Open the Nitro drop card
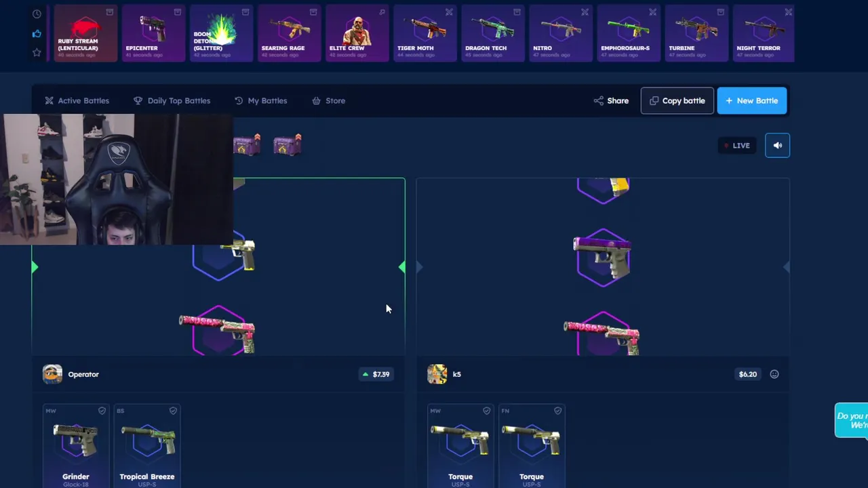868x488 pixels. [x=561, y=33]
